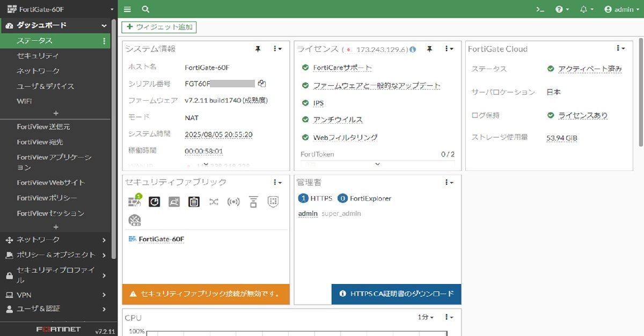
Task: Click admin user in 管理者 widget
Action: click(x=308, y=213)
